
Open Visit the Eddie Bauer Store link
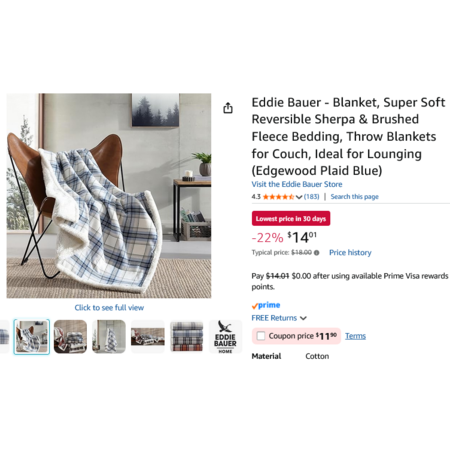pos(297,184)
